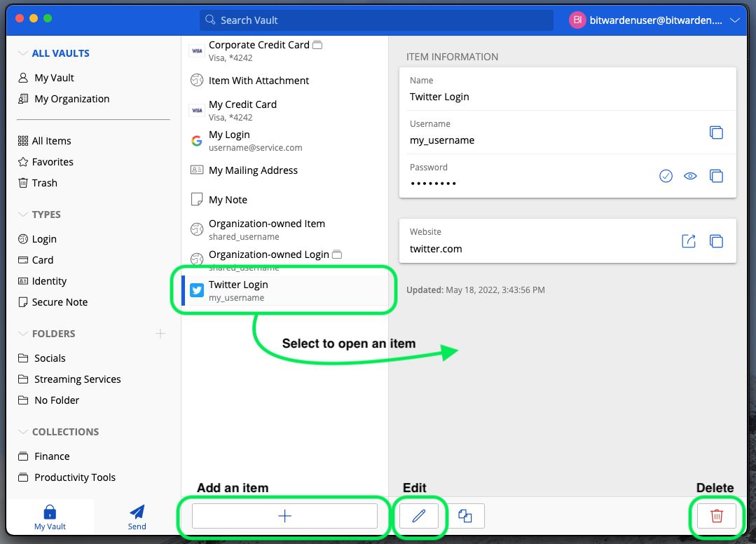Click the Name field value Twitter Login

click(439, 97)
